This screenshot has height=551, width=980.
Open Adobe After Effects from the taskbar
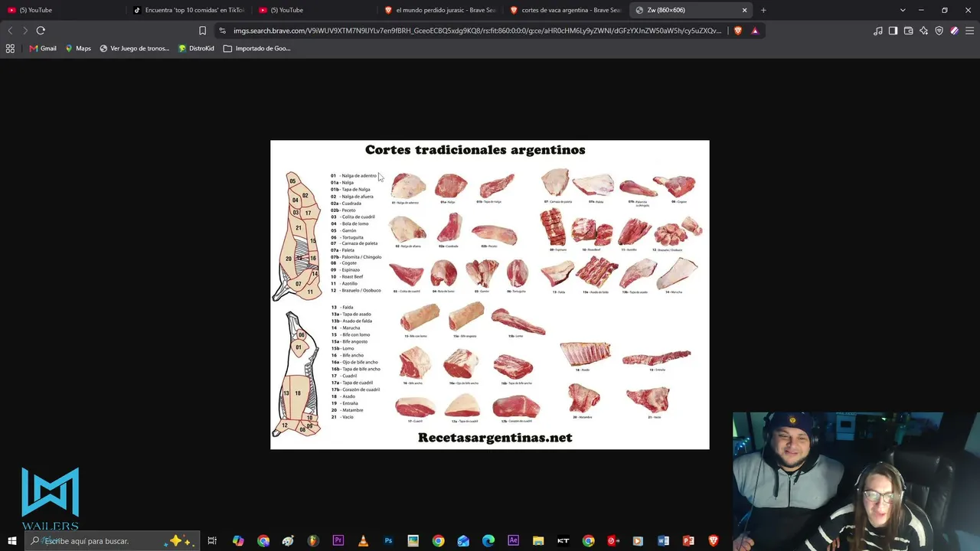coord(513,541)
